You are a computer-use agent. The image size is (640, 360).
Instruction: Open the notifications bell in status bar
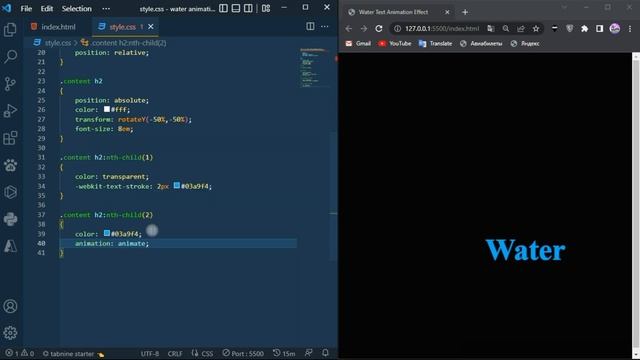click(x=325, y=353)
